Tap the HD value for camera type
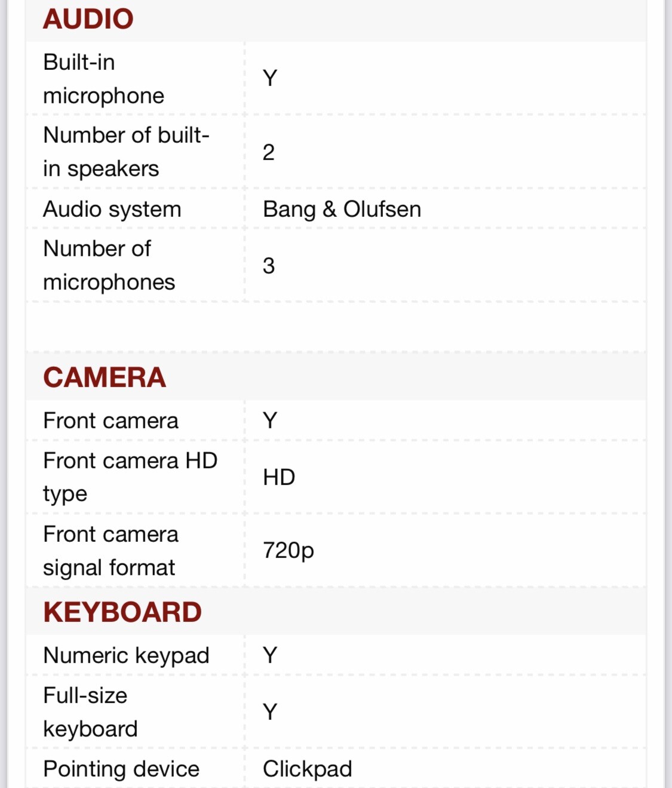This screenshot has width=672, height=788. (x=279, y=477)
